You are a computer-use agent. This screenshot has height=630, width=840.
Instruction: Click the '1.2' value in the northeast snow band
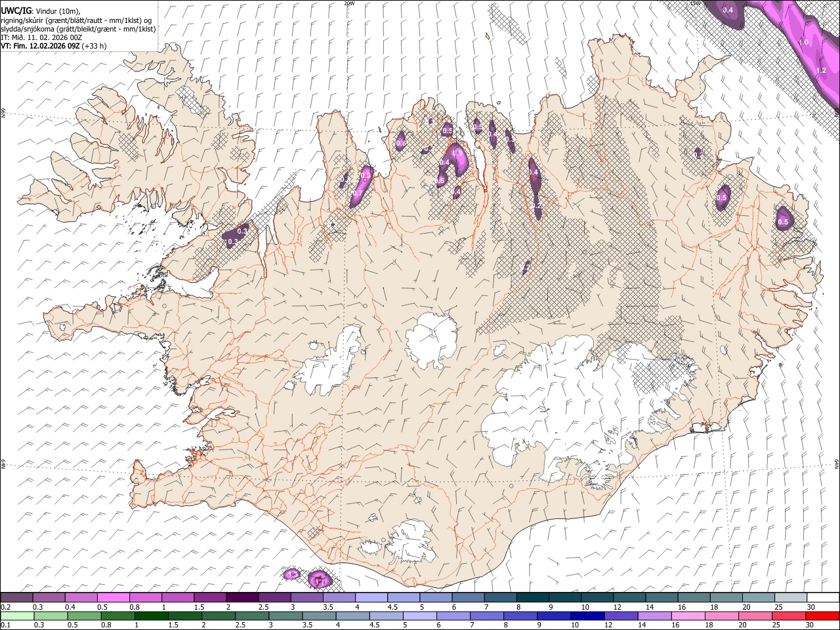coord(821,70)
